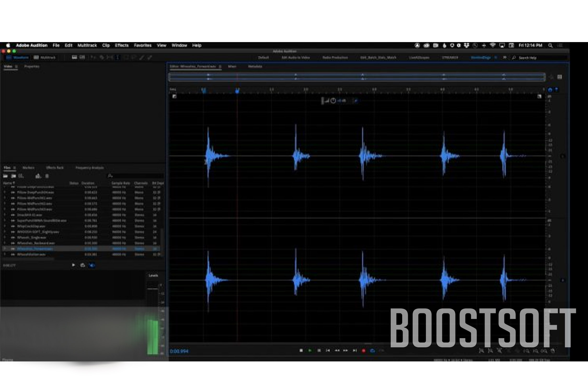
Task: Select the Razor tool in toolbar
Action: [102, 57]
